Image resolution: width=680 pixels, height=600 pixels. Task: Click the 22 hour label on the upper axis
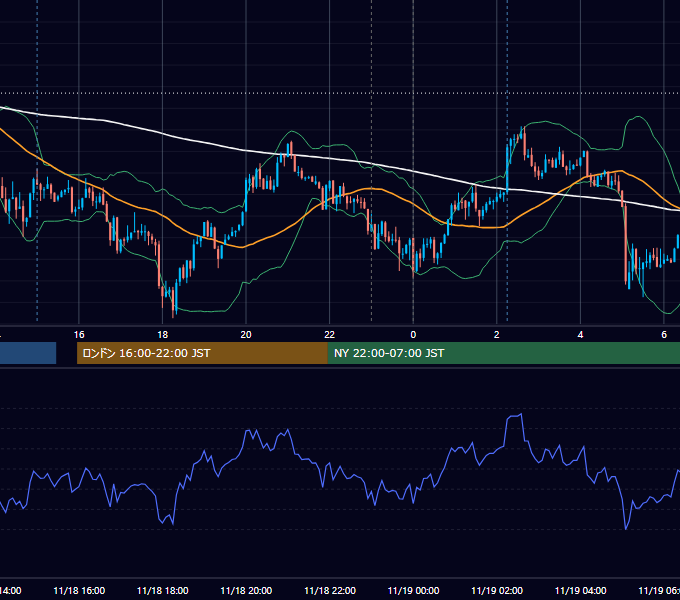(330, 335)
